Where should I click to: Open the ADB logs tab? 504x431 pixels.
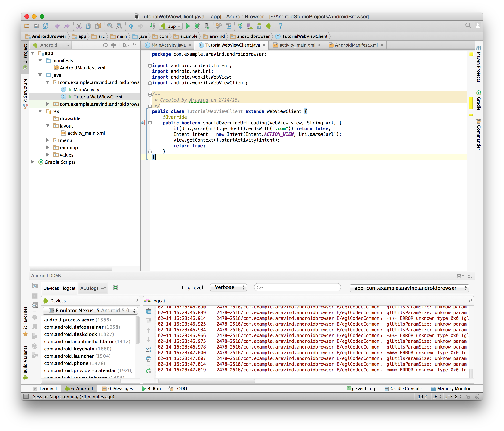(x=90, y=288)
